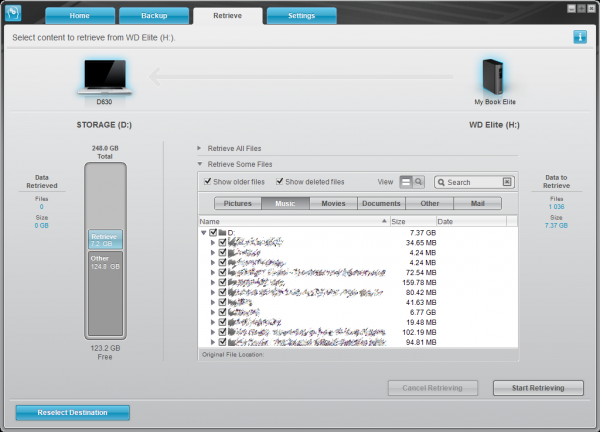Filter by Mail category
This screenshot has width=600, height=432.
pos(478,203)
